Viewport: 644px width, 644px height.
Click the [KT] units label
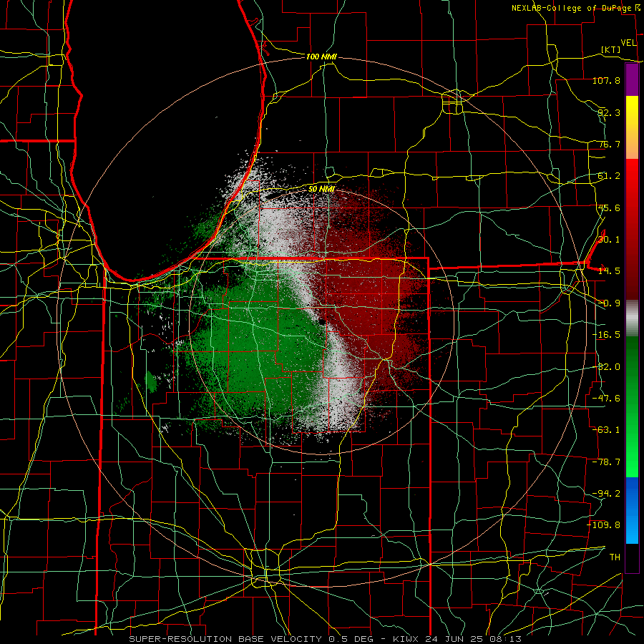click(611, 49)
